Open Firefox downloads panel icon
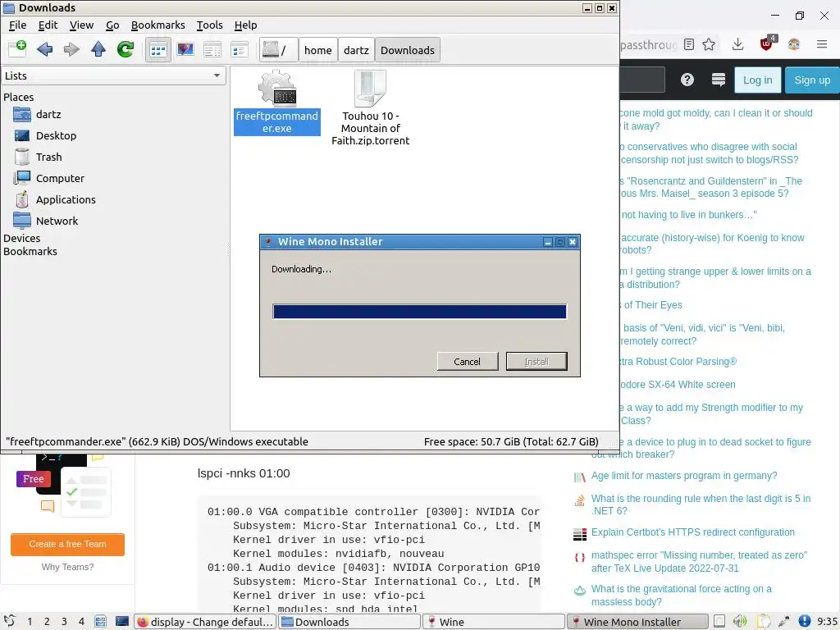The height and width of the screenshot is (630, 840). point(737,44)
